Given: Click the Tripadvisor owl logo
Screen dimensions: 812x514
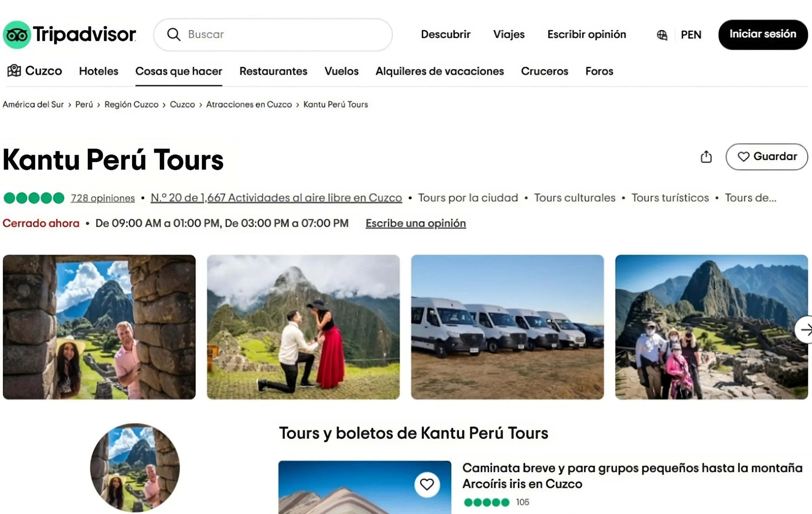Looking at the screenshot, I should (x=17, y=34).
